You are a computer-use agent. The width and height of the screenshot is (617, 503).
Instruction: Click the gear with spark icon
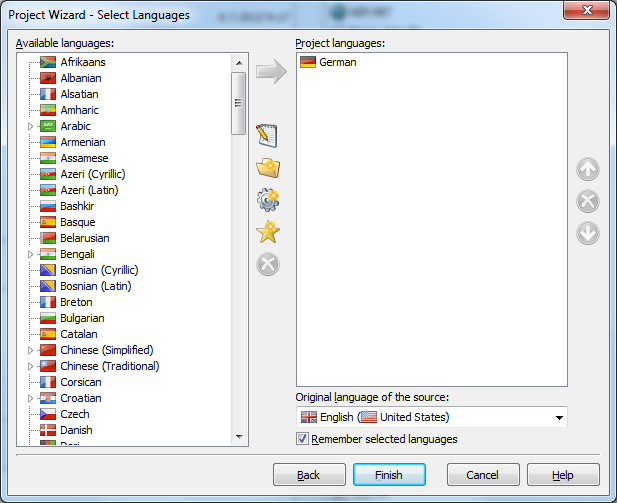(267, 200)
